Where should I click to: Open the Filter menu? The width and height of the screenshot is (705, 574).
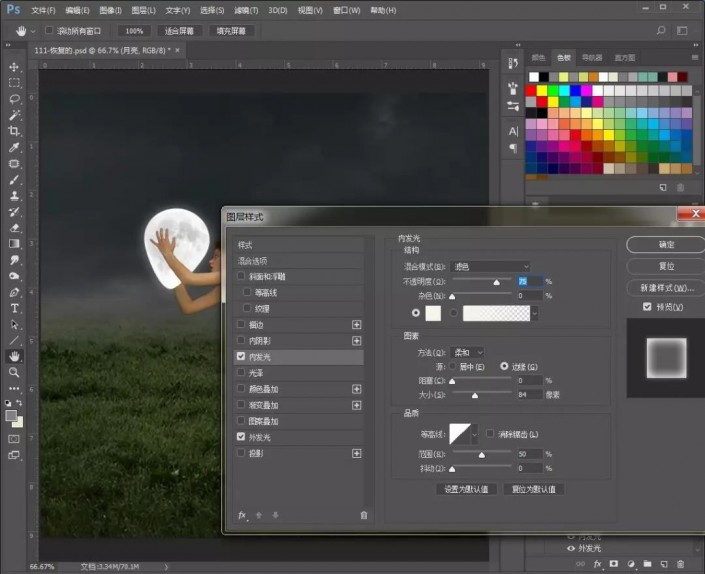pyautogui.click(x=246, y=10)
